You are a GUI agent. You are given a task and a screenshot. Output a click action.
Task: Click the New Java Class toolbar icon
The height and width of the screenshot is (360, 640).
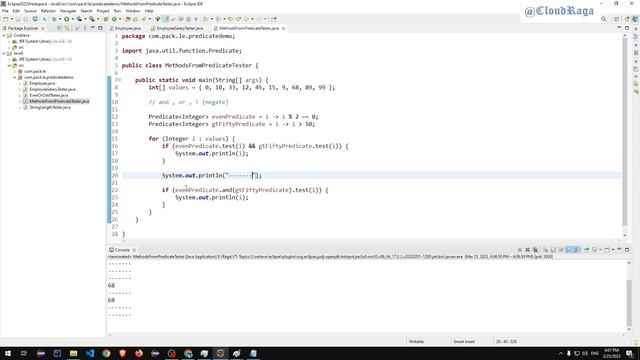pos(114,19)
